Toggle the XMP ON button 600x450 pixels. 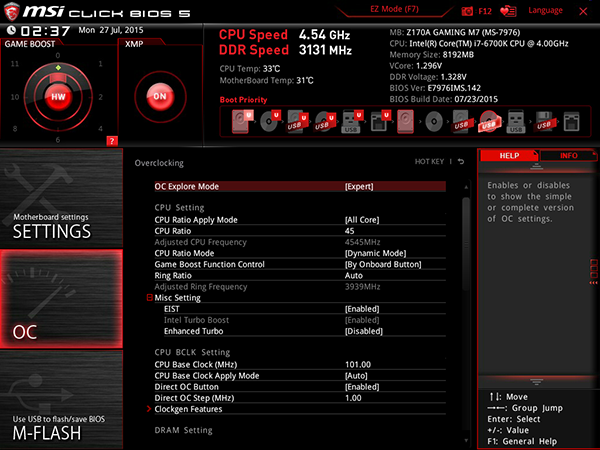coord(160,96)
